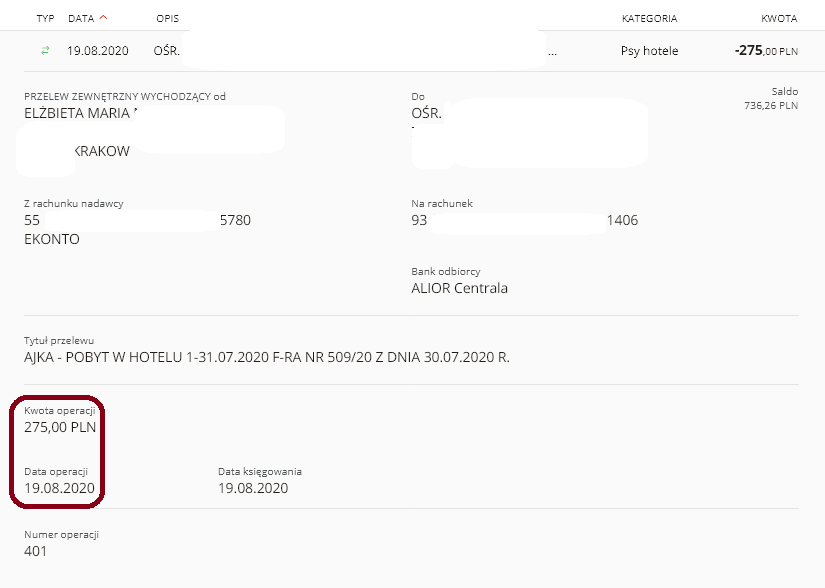This screenshot has height=588, width=825.
Task: Click the green transfer type icon
Action: point(45,50)
